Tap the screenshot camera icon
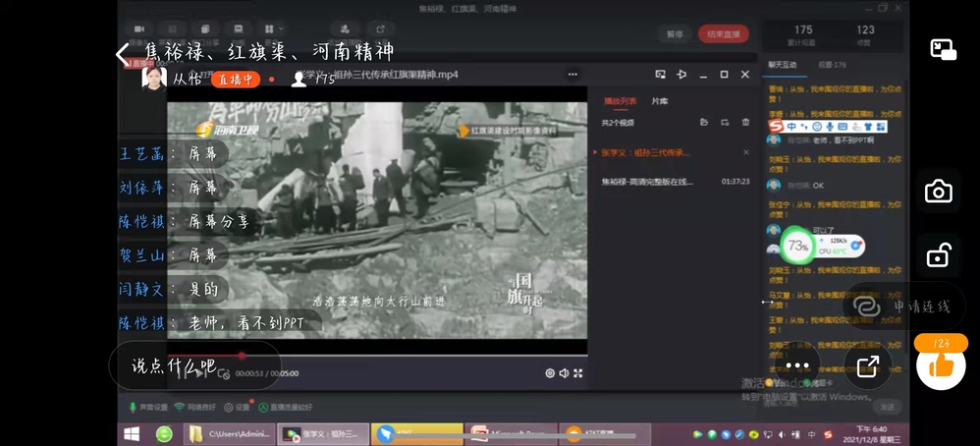The image size is (980, 446). coord(938,192)
